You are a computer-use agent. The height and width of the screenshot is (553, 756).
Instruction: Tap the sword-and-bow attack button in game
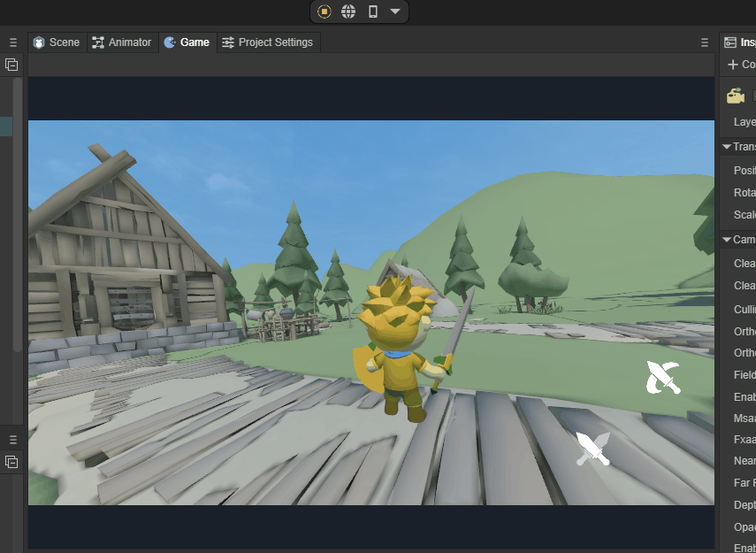663,377
